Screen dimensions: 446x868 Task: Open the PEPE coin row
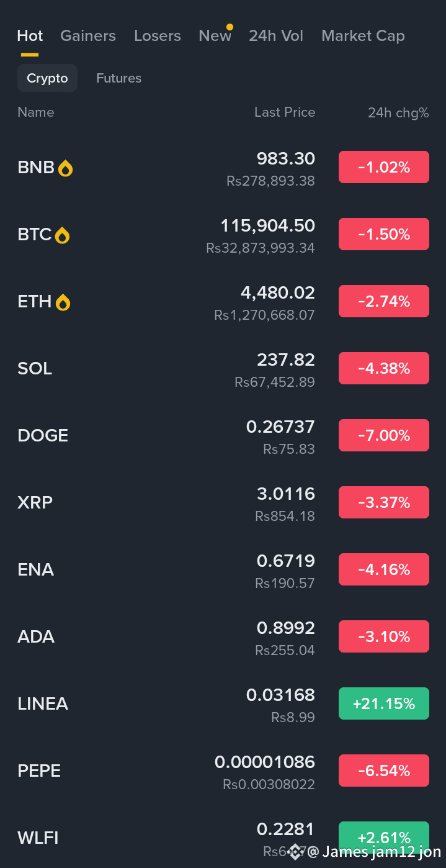pos(223,771)
